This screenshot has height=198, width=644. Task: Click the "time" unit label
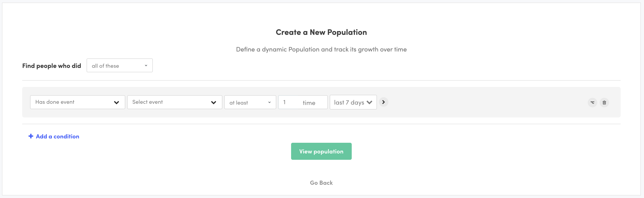309,103
